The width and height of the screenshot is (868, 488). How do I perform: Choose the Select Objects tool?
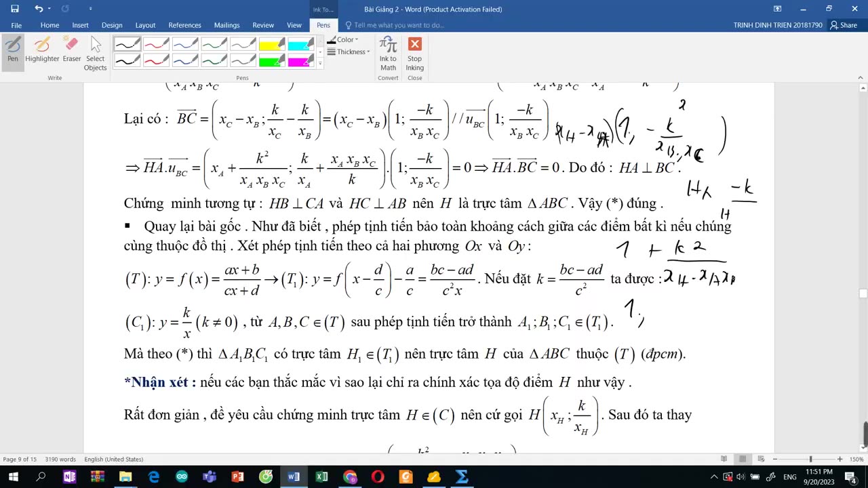(x=95, y=54)
